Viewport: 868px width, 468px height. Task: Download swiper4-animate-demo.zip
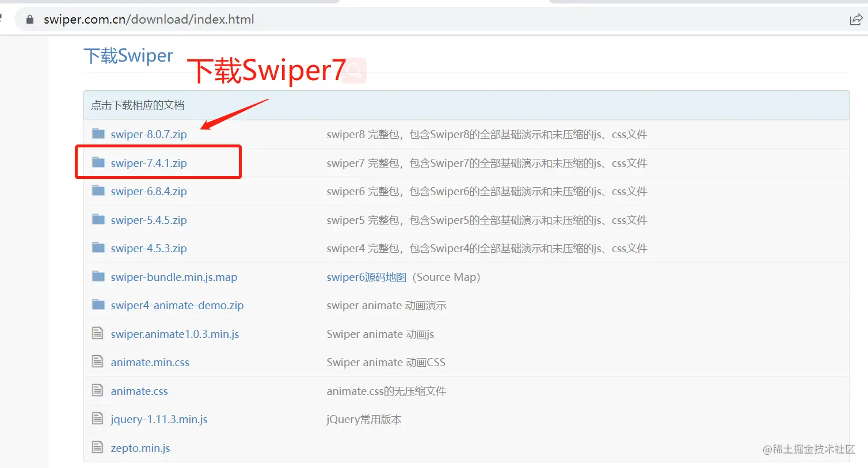(x=177, y=305)
